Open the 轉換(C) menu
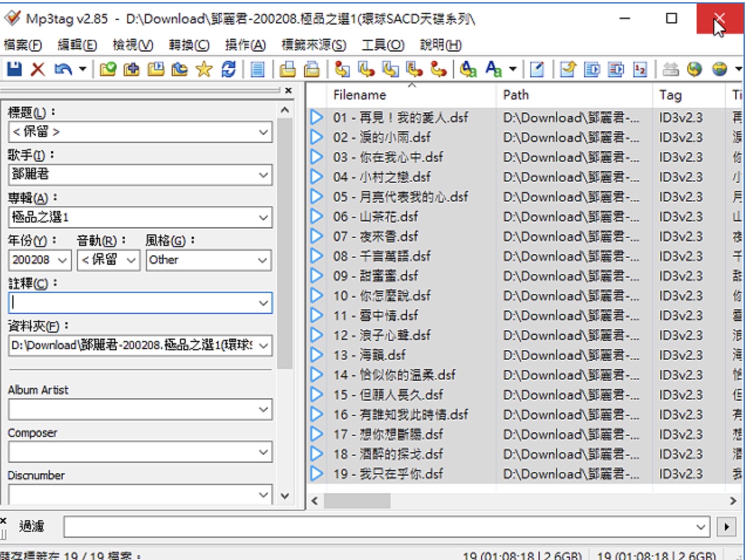750x560 pixels. pyautogui.click(x=189, y=45)
